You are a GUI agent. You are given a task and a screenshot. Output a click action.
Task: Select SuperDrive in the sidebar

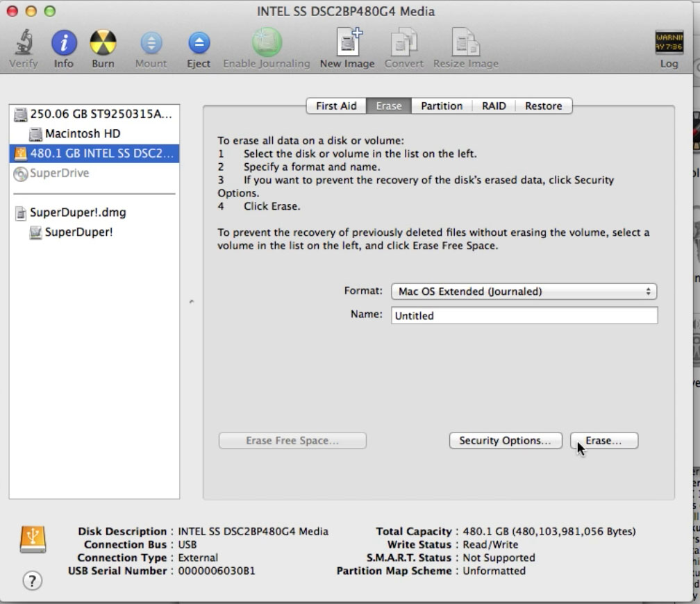[94, 173]
